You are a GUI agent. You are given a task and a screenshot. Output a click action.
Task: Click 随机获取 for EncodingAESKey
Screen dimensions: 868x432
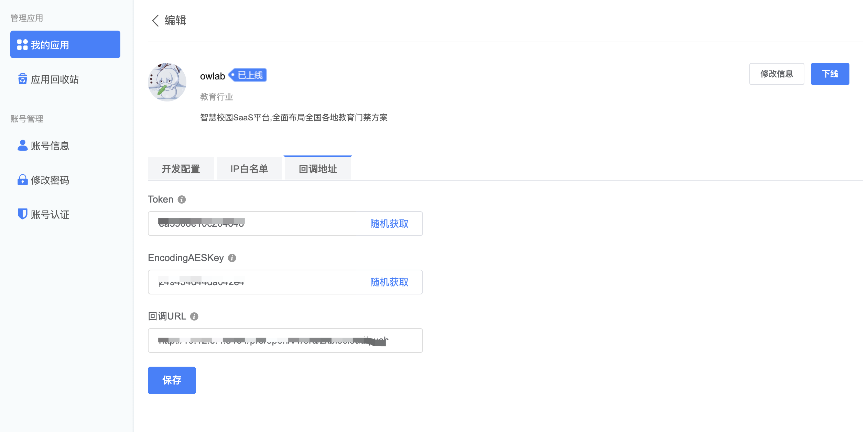(389, 282)
